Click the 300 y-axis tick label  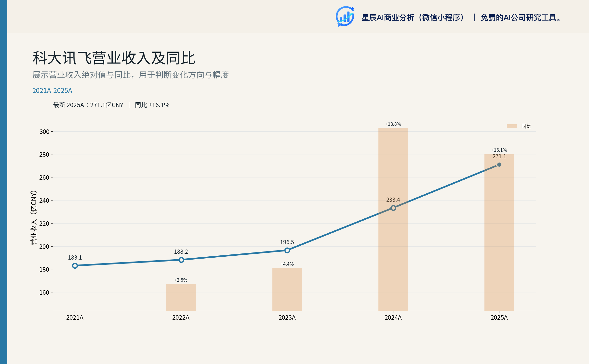(x=44, y=132)
